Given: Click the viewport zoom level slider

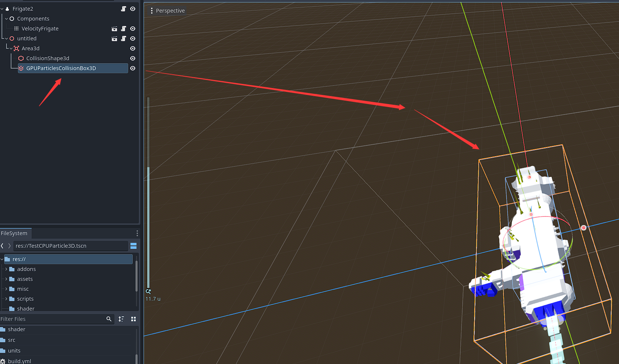Looking at the screenshot, I should tap(148, 192).
